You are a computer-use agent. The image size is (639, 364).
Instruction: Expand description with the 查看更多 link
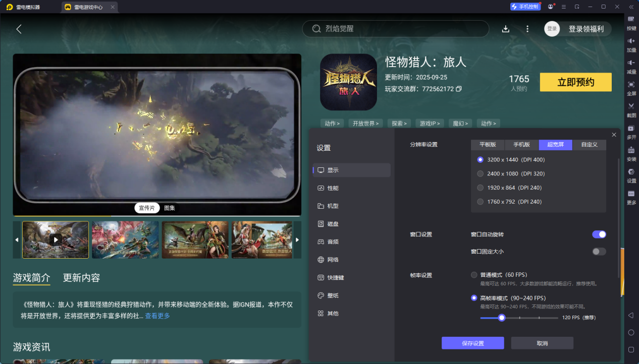157,316
